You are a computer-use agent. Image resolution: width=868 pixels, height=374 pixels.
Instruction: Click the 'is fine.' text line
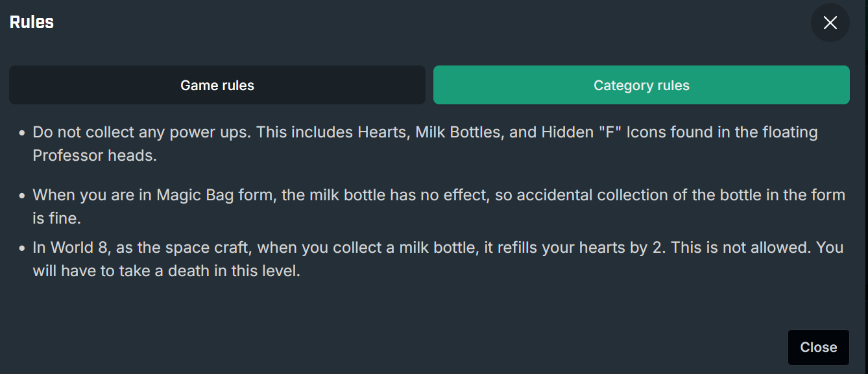click(57, 218)
